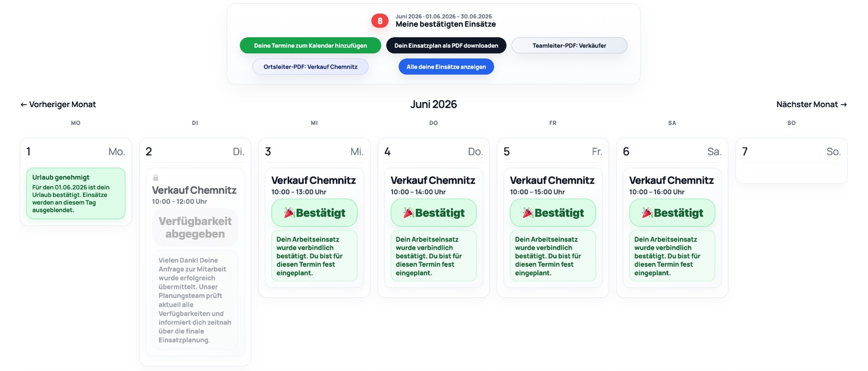Viewport: 868px width, 371px height.
Task: Click the Verfügbarkeit abgegeben status on Tuesday
Action: (195, 227)
